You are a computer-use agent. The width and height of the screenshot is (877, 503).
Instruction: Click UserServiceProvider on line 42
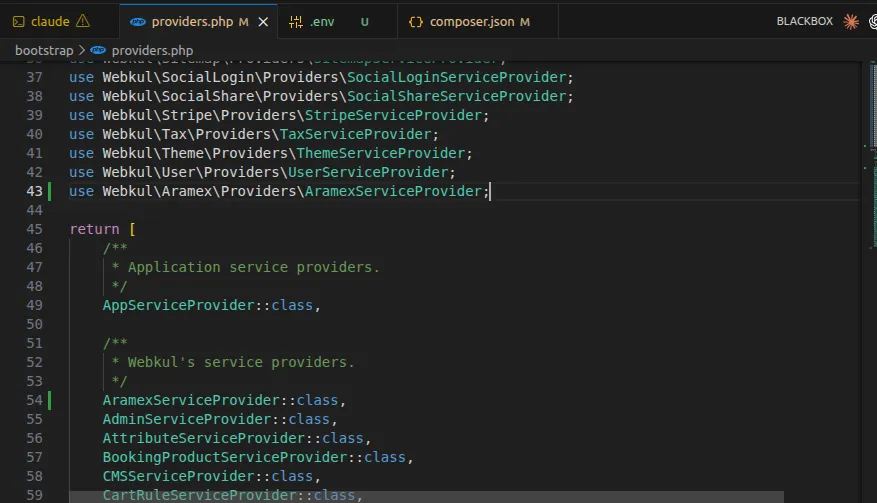coord(369,172)
